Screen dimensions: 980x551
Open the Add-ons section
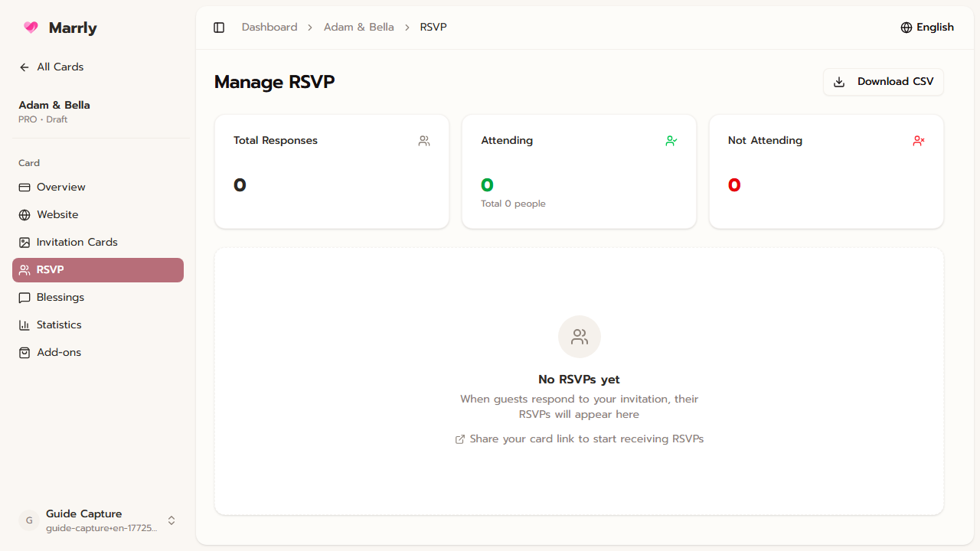(x=58, y=352)
